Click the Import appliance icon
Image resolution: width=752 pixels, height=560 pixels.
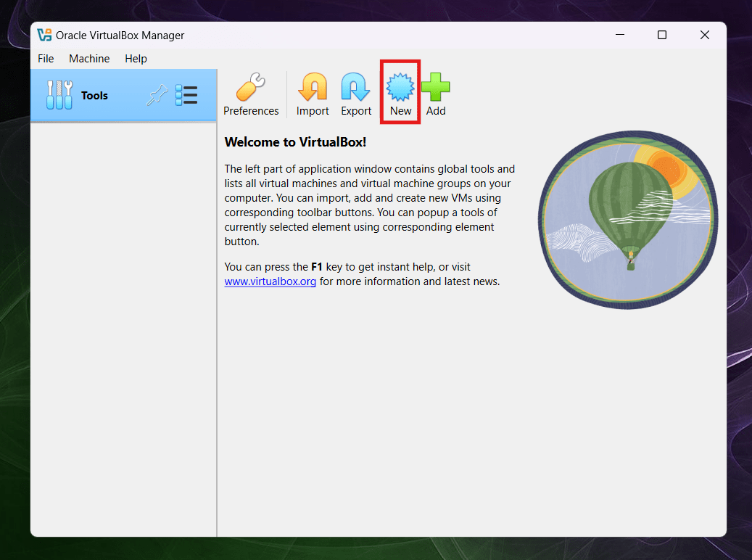tap(313, 88)
